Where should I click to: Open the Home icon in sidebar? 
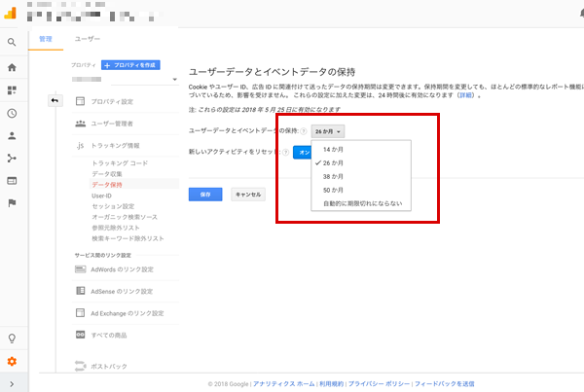tap(12, 67)
